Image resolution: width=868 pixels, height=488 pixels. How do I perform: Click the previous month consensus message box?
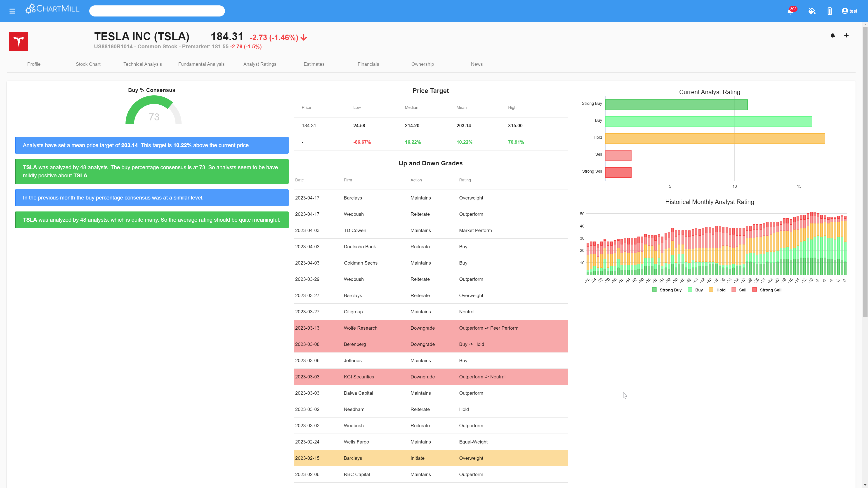coord(152,198)
